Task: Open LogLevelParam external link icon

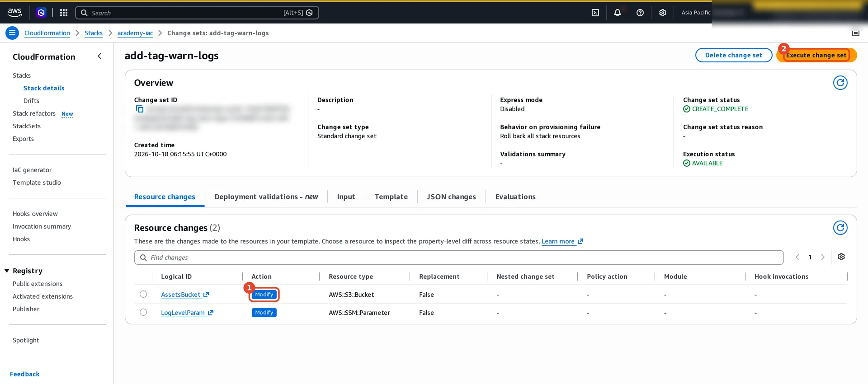Action: click(x=211, y=313)
